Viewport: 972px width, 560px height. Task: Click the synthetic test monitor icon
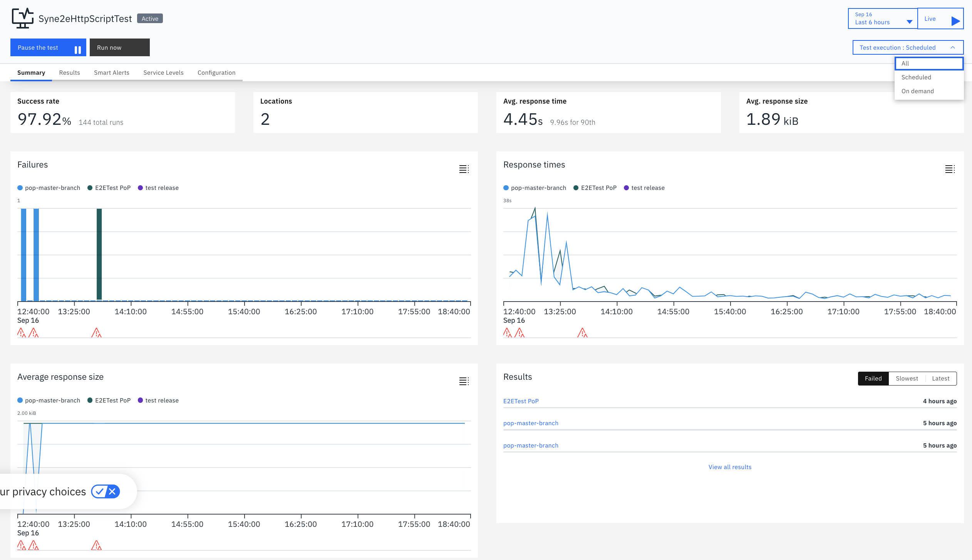click(22, 18)
